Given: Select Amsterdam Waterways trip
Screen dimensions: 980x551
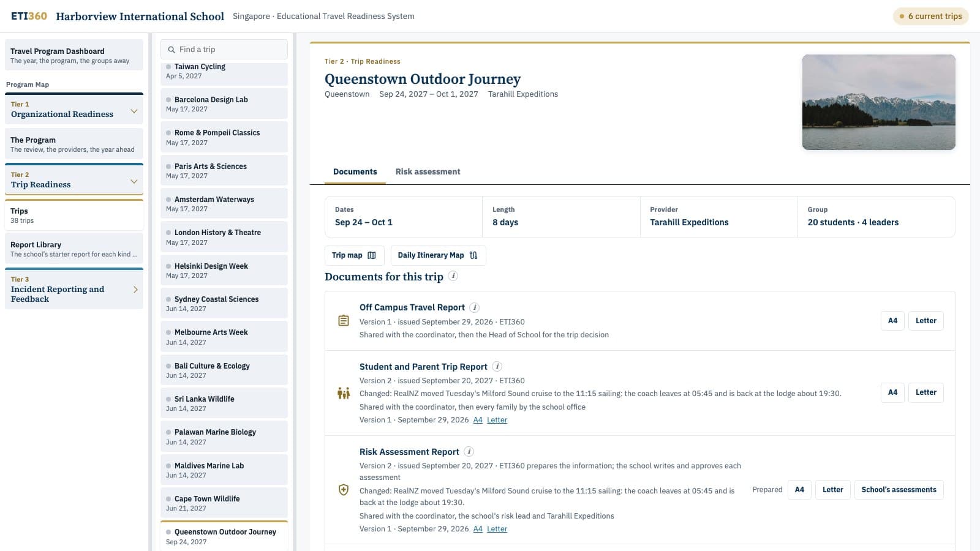Looking at the screenshot, I should (x=224, y=204).
